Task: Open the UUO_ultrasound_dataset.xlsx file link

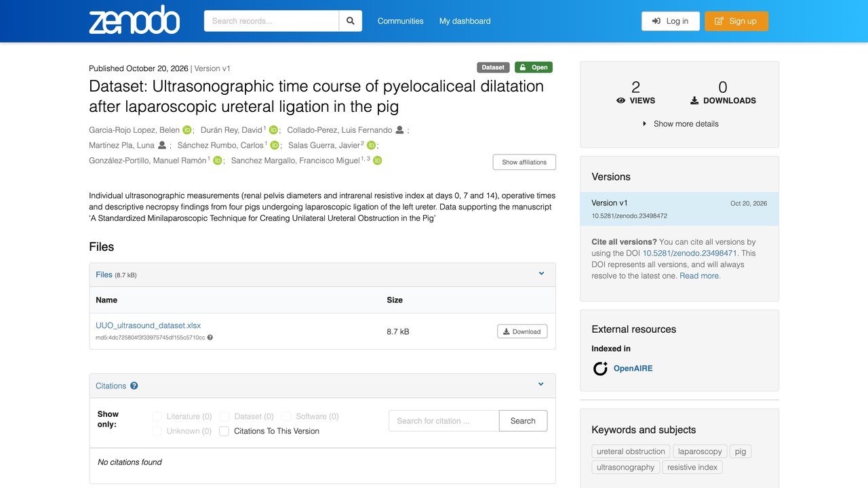Action: (149, 325)
